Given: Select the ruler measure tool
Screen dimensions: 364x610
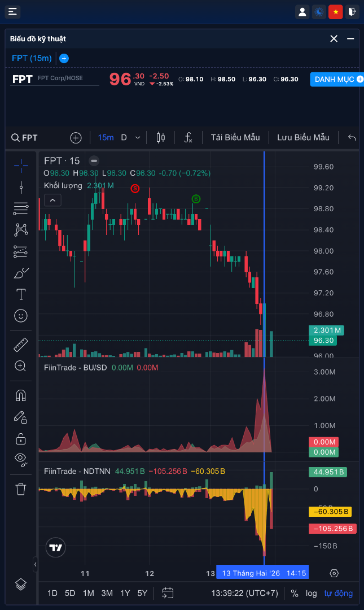Looking at the screenshot, I should click(x=21, y=345).
